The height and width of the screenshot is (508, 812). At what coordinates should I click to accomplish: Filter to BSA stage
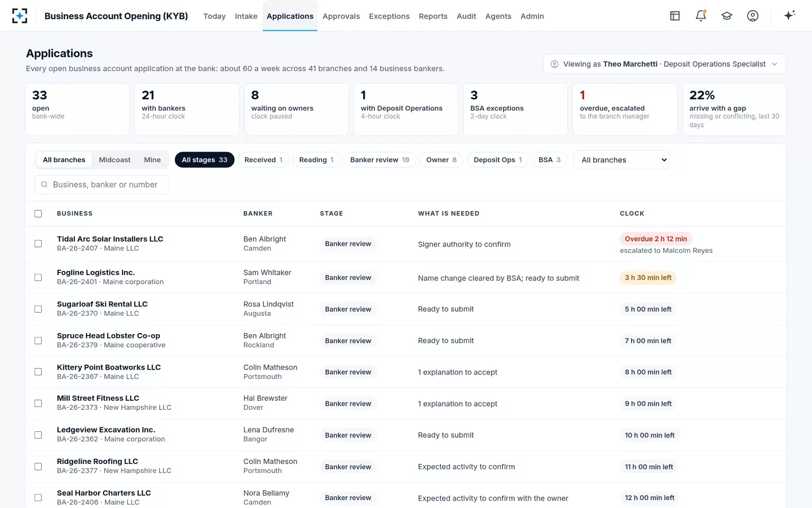[x=550, y=160]
